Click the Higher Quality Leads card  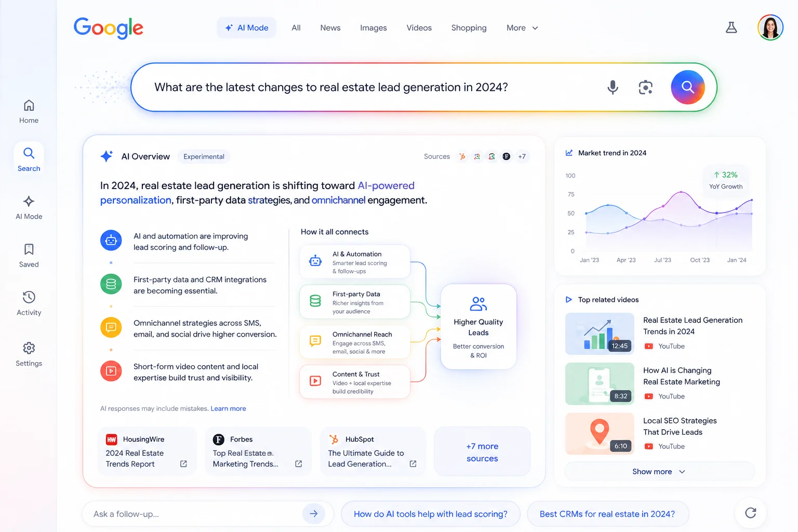[478, 327]
